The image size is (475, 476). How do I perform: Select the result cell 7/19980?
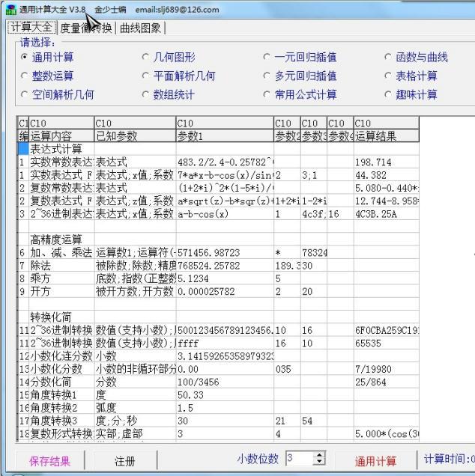coord(387,369)
